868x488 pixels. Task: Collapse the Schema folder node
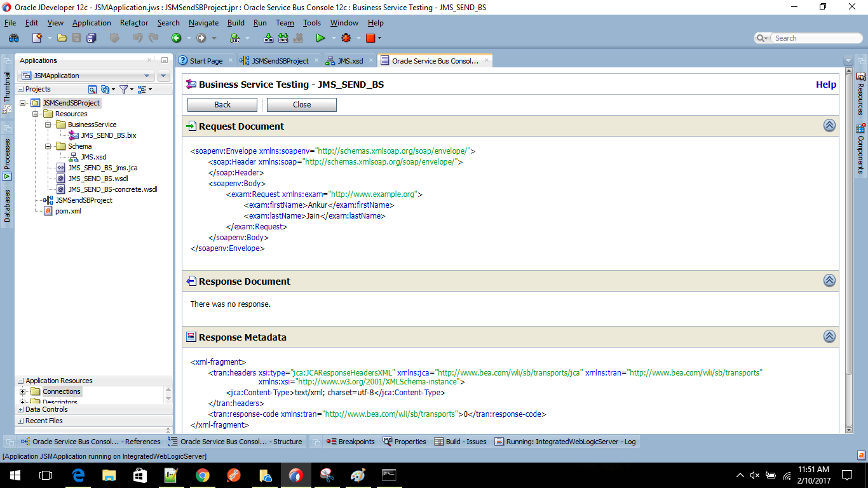coord(48,146)
